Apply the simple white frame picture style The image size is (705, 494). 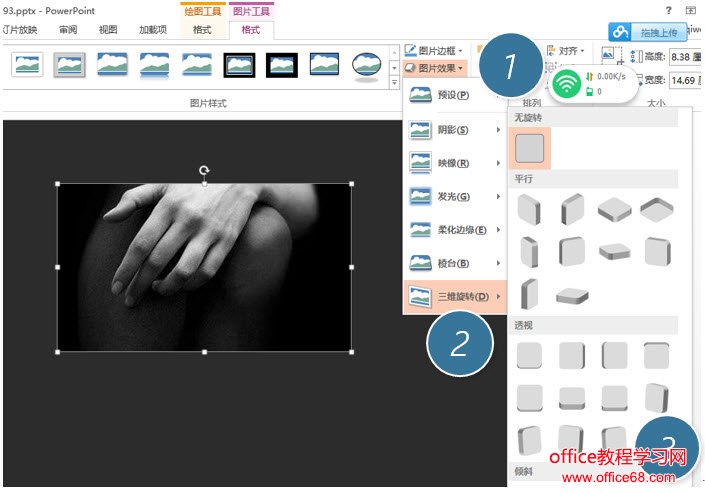[27, 65]
